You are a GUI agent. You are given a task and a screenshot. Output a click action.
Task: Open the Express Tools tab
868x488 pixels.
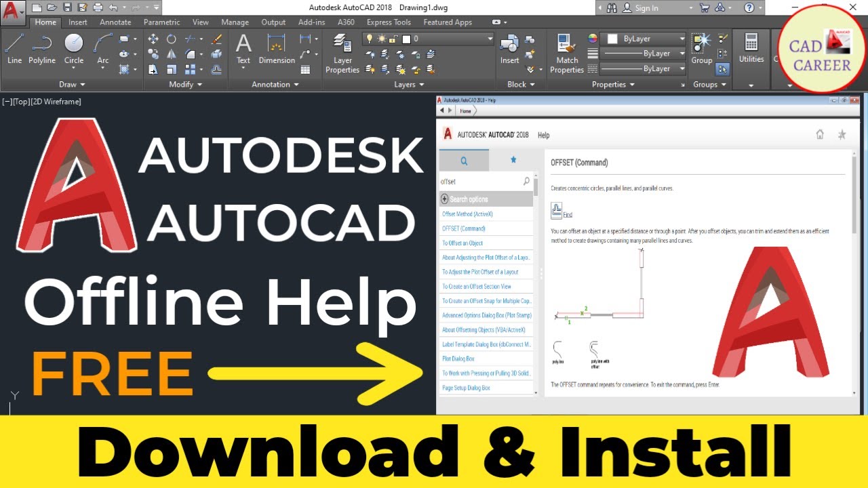coord(389,22)
